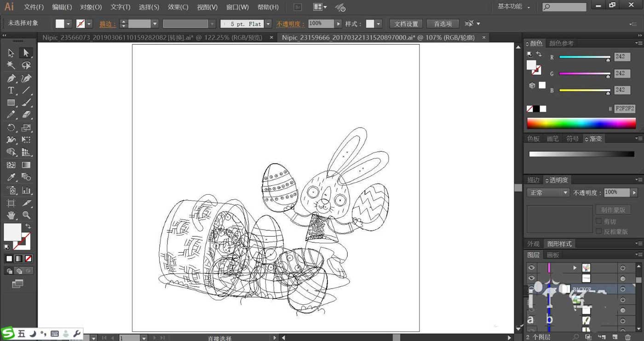Open Color panel flyout menu
The height and width of the screenshot is (341, 644).
pyautogui.click(x=638, y=43)
